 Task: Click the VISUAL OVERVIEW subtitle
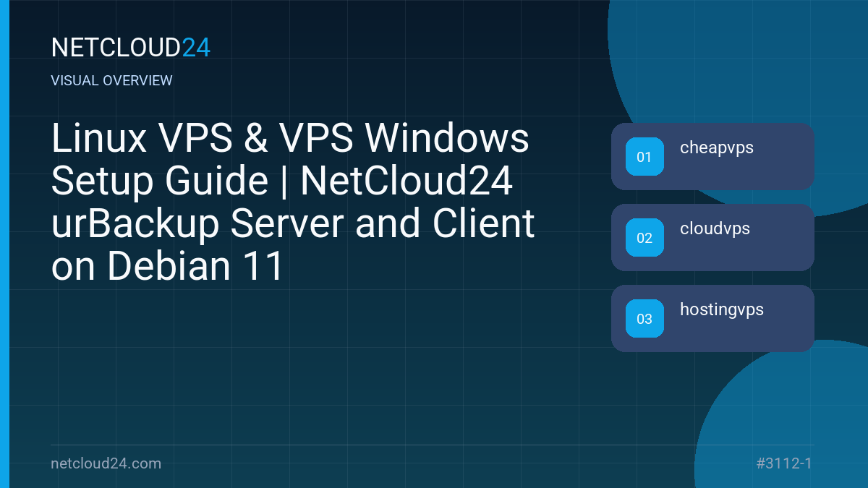click(x=112, y=81)
